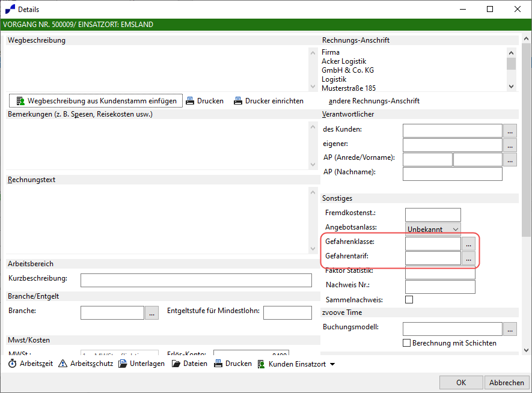Image resolution: width=532 pixels, height=393 pixels.
Task: Open the Gefahrentarif lookup button
Action: tap(468, 258)
